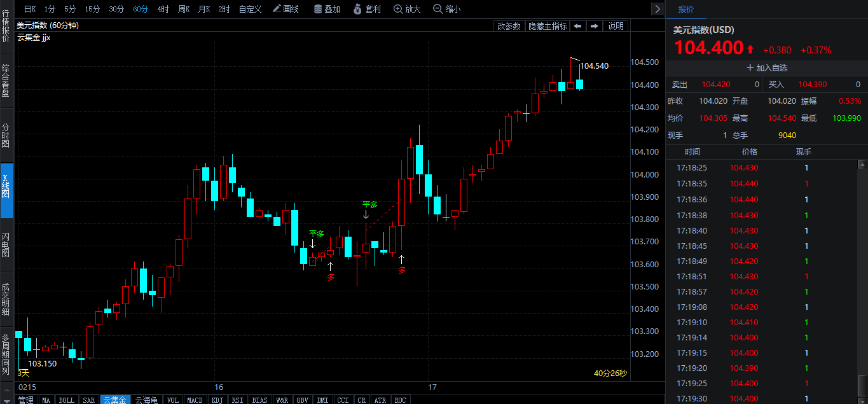
Task: Select the 60分 period
Action: click(x=141, y=9)
